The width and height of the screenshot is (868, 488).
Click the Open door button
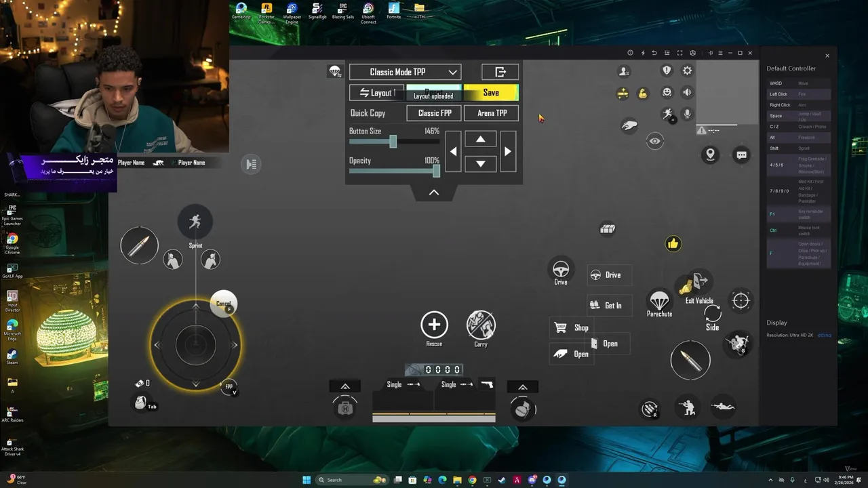(x=609, y=344)
